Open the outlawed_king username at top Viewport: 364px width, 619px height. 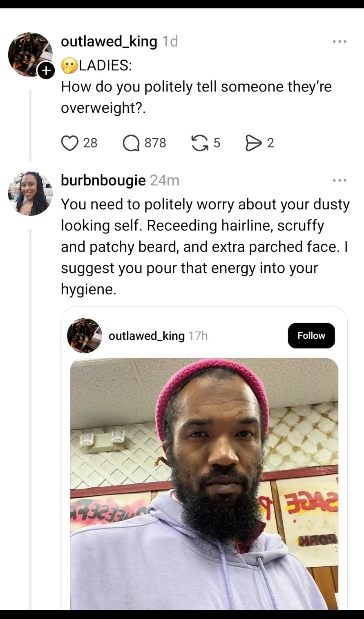point(109,41)
